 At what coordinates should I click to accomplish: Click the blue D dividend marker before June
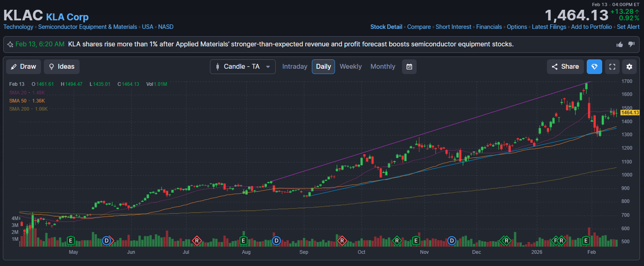click(107, 241)
